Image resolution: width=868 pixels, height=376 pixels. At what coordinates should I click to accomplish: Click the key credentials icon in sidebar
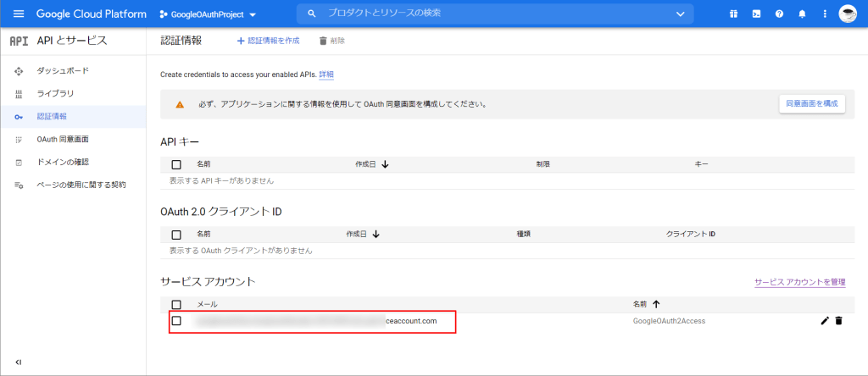pos(19,117)
